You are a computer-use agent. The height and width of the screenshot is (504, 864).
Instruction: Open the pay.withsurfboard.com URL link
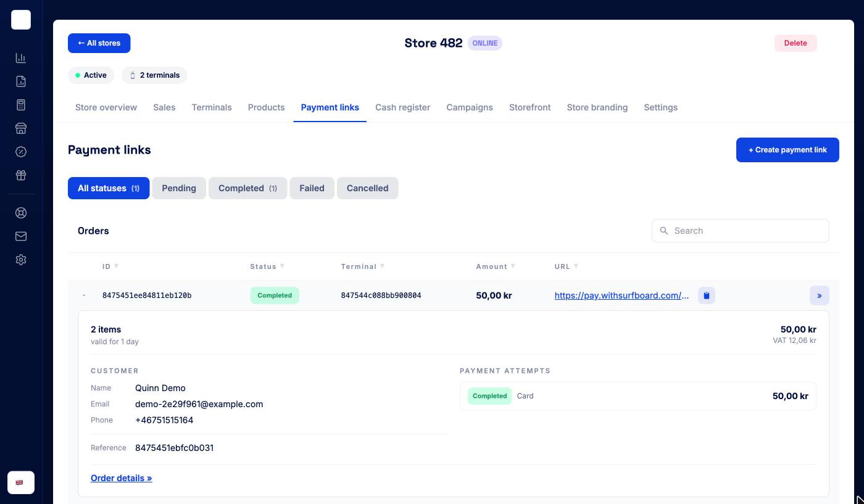621,295
